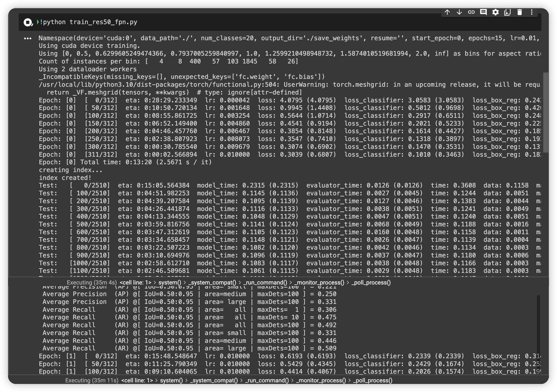Viewport: 557px width, 392px height.
Task: Click Average Recall area= large = 0.509 line
Action: pos(190,348)
